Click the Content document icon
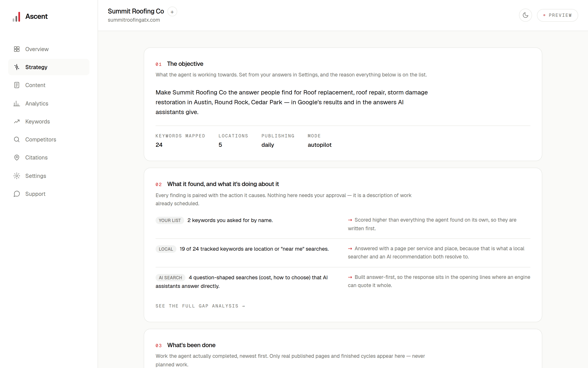588x368 pixels. pyautogui.click(x=17, y=85)
